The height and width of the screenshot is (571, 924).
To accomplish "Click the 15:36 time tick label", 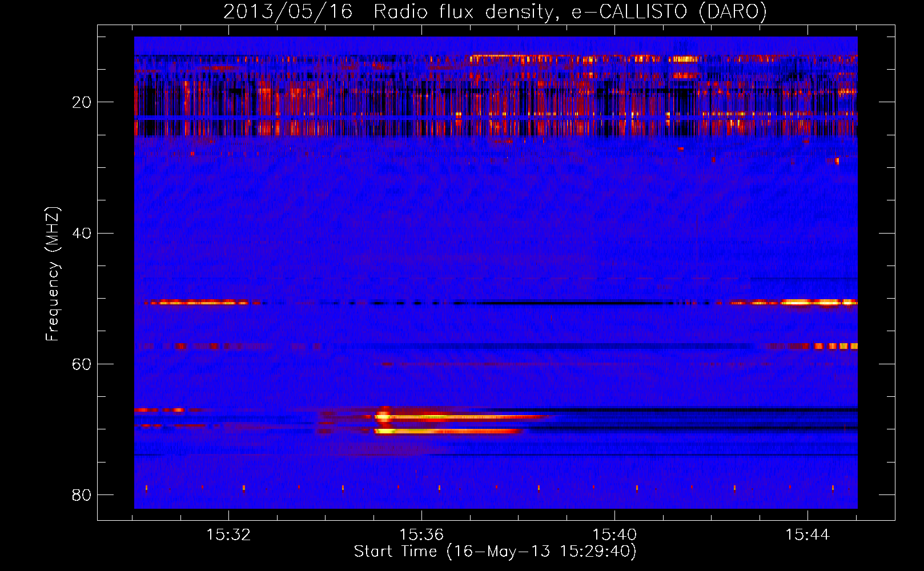I will coord(421,535).
